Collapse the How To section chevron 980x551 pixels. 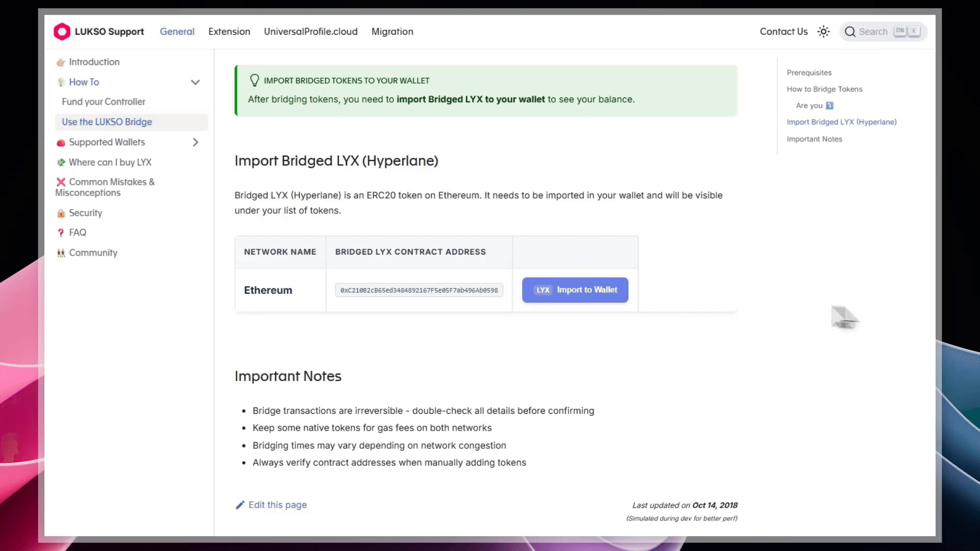(195, 82)
